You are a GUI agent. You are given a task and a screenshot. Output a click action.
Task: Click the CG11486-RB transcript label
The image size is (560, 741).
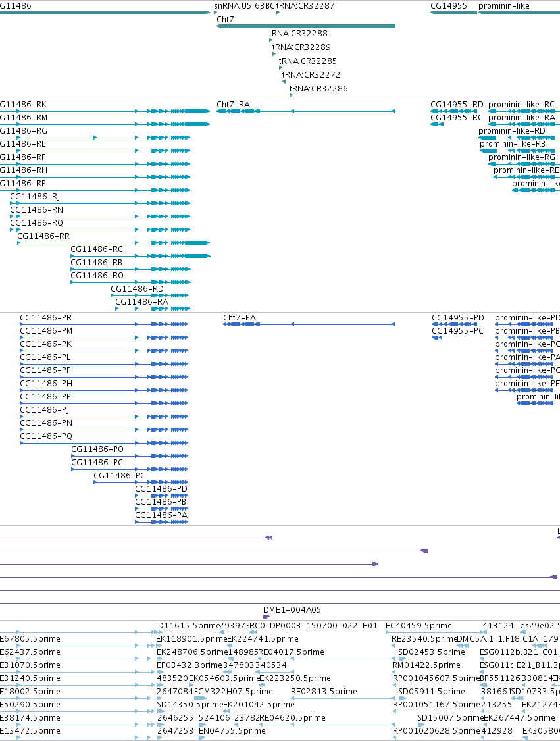[x=97, y=263]
